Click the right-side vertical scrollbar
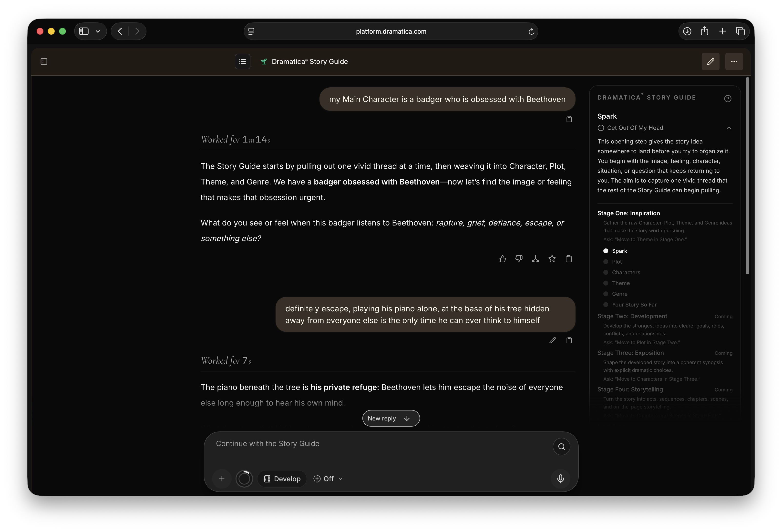 pyautogui.click(x=747, y=176)
